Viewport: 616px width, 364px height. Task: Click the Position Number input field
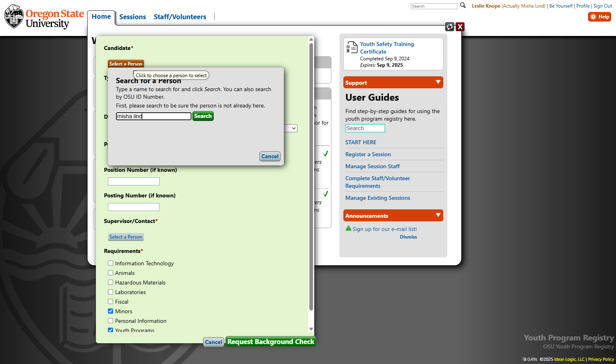(134, 181)
